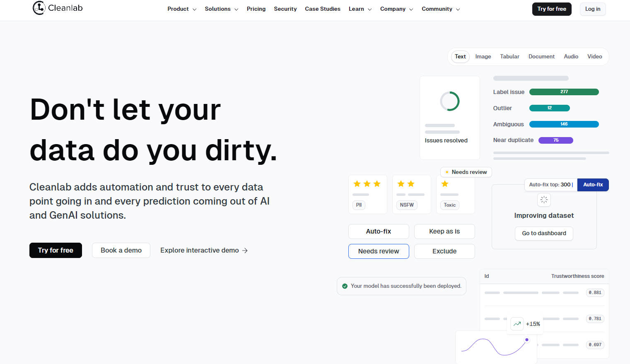Click the Toxic tag
Image resolution: width=630 pixels, height=364 pixels.
click(450, 205)
